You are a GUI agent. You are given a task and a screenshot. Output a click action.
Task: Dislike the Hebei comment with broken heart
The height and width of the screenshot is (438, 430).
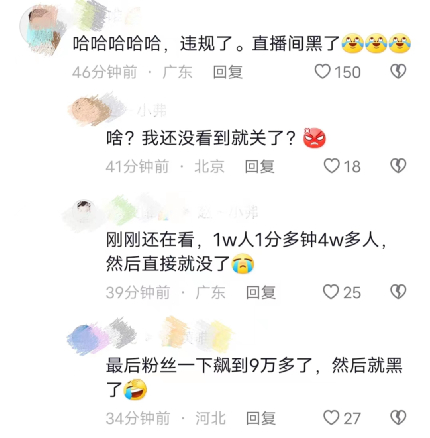[398, 417]
